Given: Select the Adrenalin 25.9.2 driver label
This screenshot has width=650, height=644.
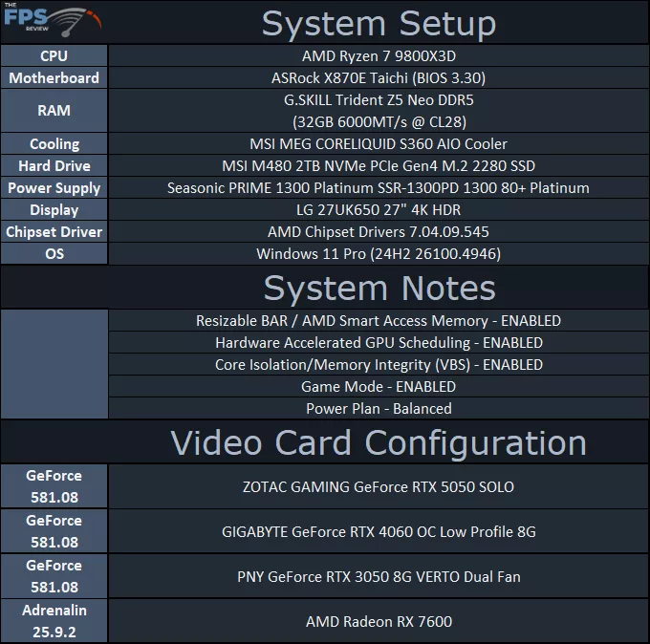Looking at the screenshot, I should click(54, 621).
